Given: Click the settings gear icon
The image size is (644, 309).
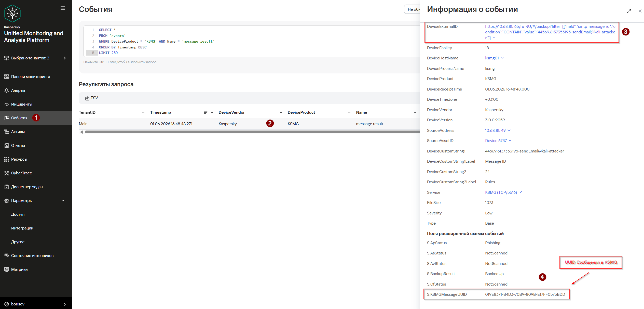Looking at the screenshot, I should (7, 201).
